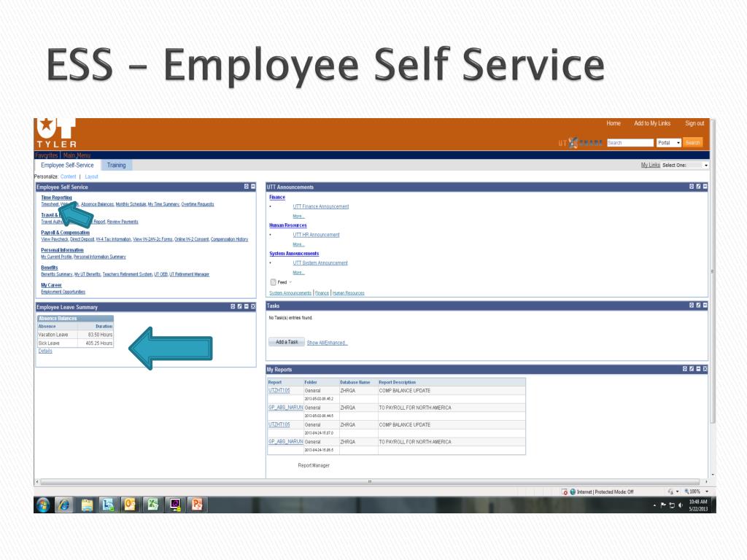Click the Sick Leave balance row
The height and width of the screenshot is (560, 747).
coord(75,343)
